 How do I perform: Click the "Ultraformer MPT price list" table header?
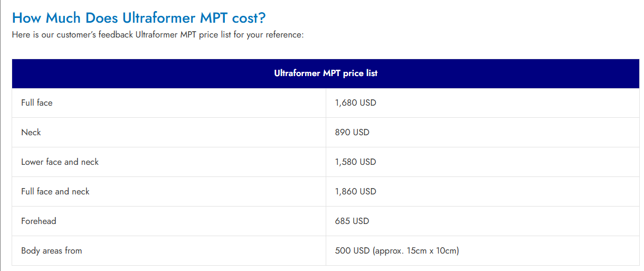[326, 73]
